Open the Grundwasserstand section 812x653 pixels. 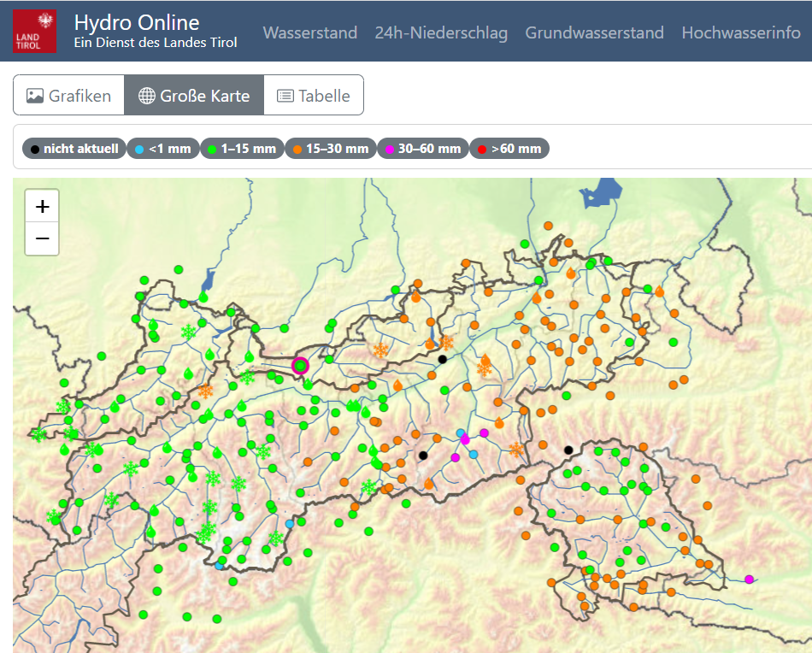point(595,32)
